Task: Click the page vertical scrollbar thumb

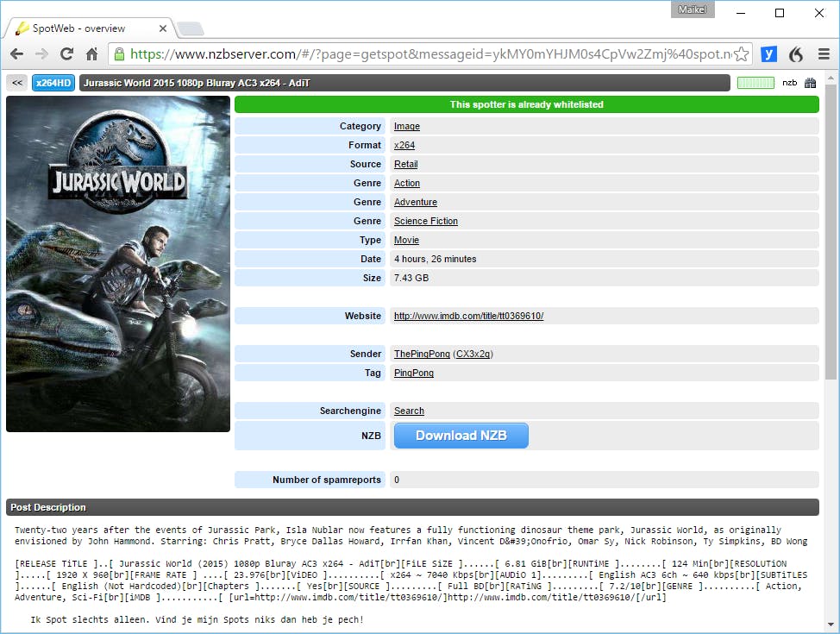Action: (831, 231)
